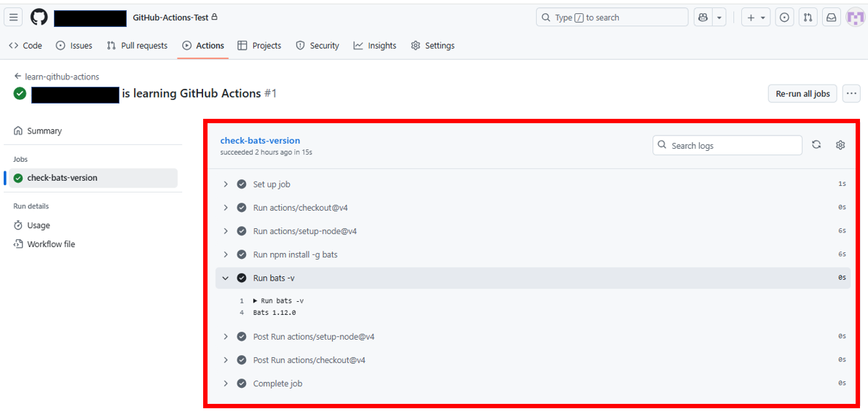Select the Actions tab
The height and width of the screenshot is (417, 868).
coord(203,45)
